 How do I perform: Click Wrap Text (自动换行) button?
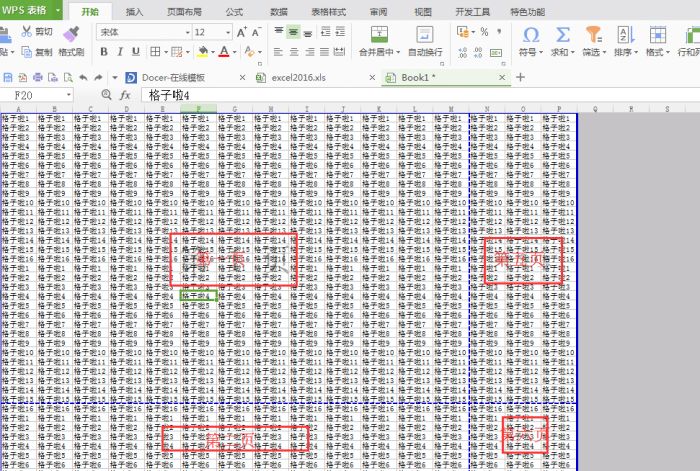coord(425,42)
